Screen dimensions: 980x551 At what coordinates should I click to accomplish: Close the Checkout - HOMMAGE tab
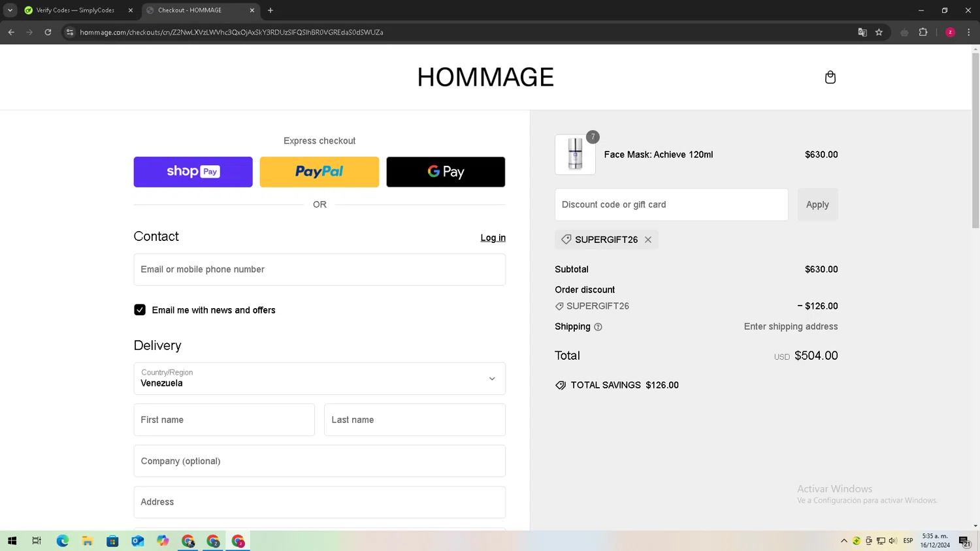[252, 10]
